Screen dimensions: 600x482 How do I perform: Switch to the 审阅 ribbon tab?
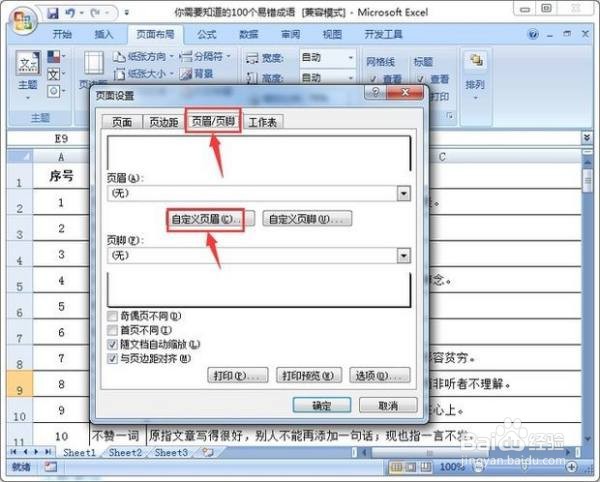tap(290, 34)
